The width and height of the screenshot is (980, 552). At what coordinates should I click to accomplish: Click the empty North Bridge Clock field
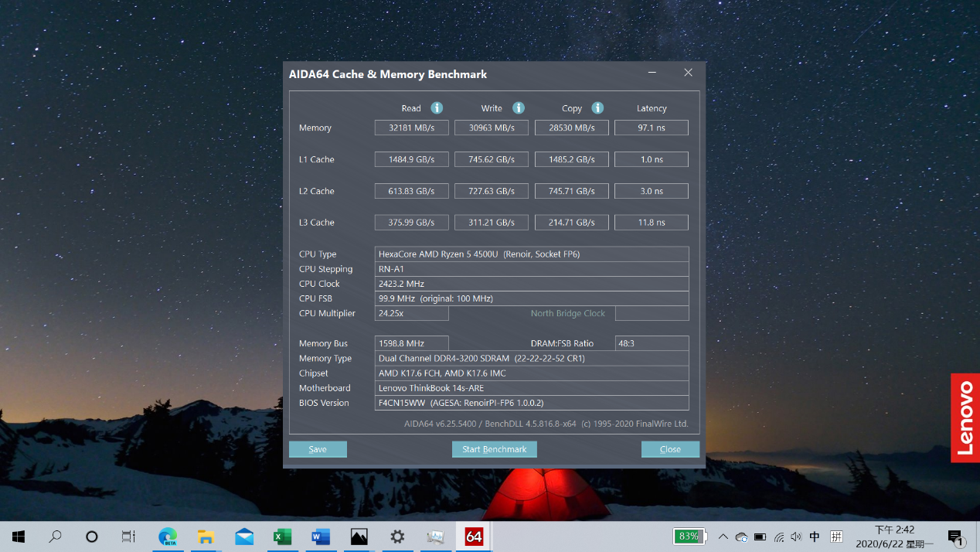click(652, 313)
